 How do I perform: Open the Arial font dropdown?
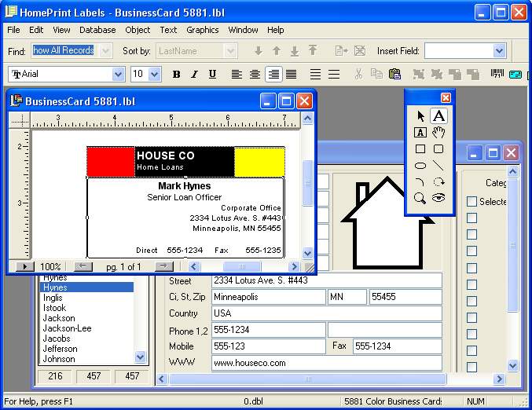pos(118,75)
